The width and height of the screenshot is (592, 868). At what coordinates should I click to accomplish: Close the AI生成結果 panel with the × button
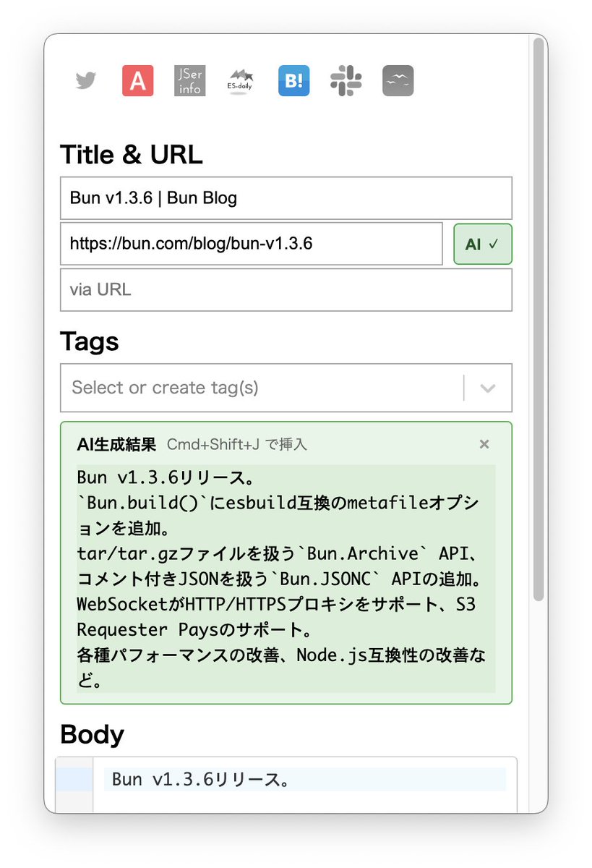[484, 444]
